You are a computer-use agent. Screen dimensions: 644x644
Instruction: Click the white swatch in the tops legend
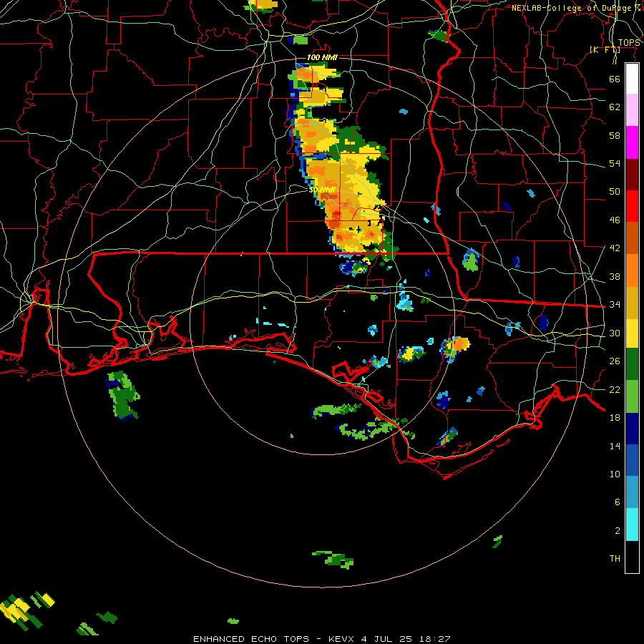tap(632, 79)
